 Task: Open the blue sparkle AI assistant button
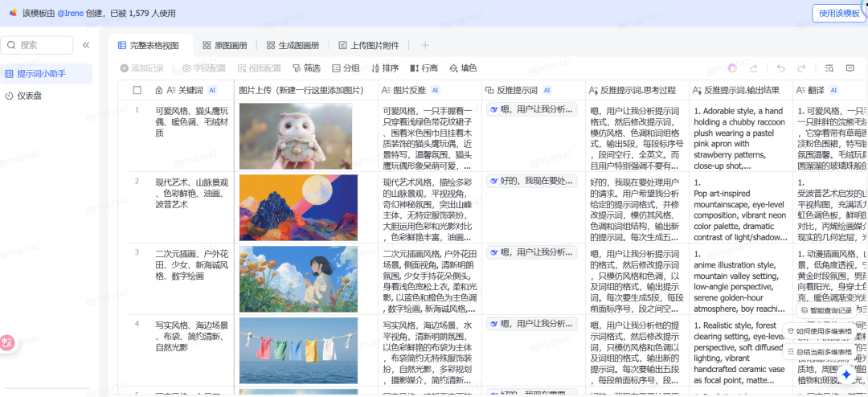coord(846,374)
